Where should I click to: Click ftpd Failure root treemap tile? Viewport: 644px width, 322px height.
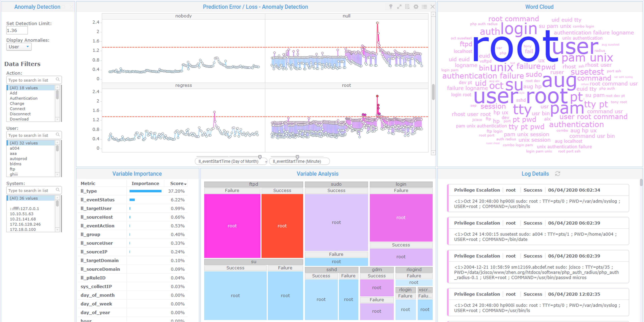232,226
